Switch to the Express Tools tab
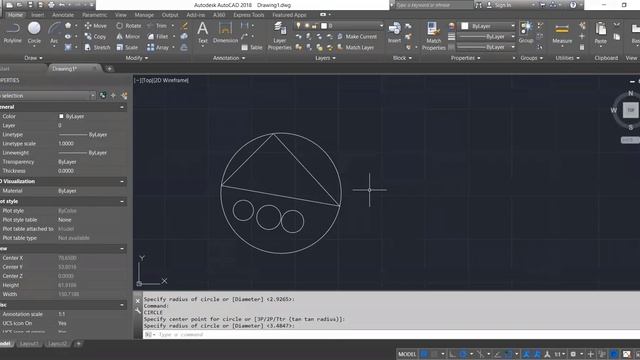This screenshot has width=640, height=360. click(x=249, y=15)
